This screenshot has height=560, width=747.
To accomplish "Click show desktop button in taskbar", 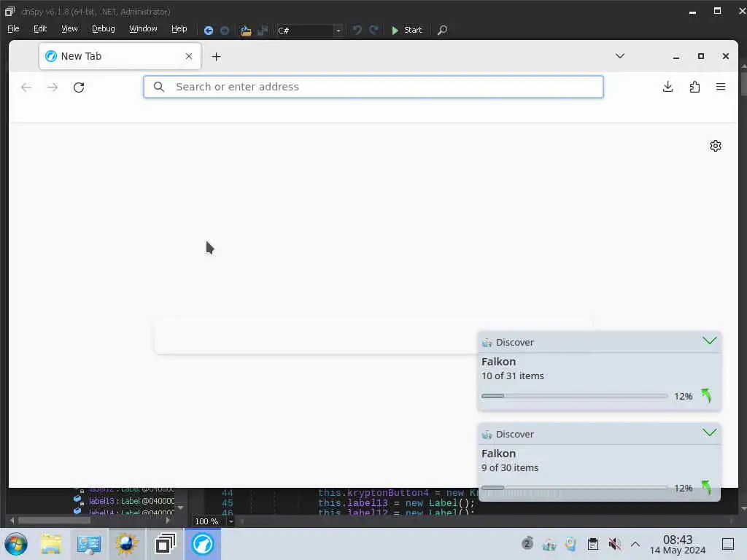I will click(727, 544).
